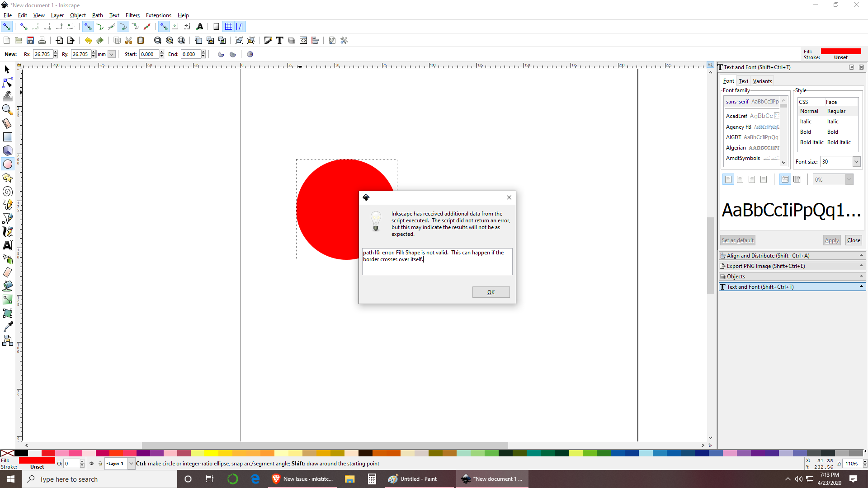Open the Font size dropdown
The width and height of the screenshot is (868, 488).
[x=856, y=162]
